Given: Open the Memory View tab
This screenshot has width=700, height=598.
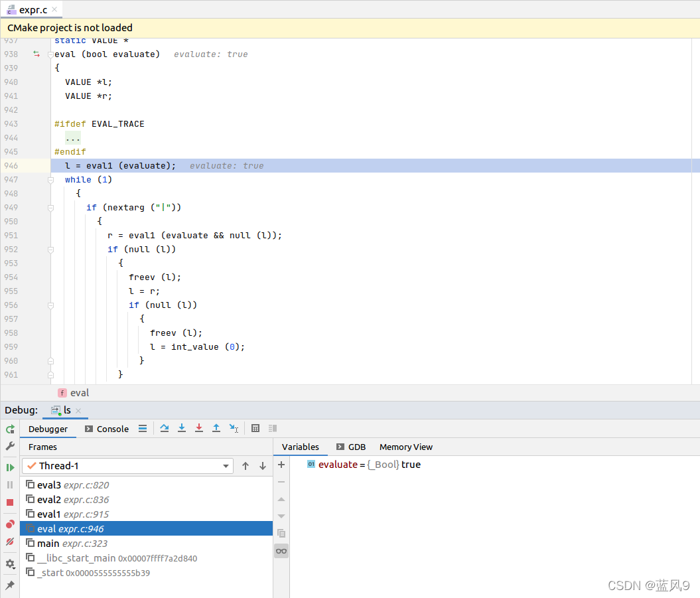Looking at the screenshot, I should [x=405, y=447].
